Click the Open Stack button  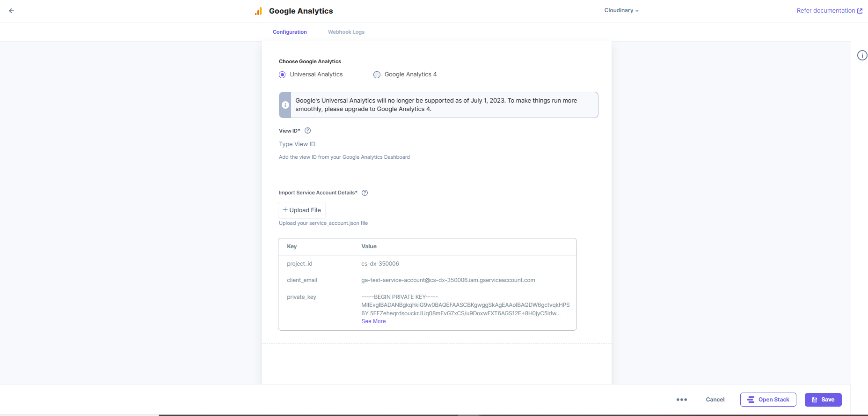click(x=768, y=400)
